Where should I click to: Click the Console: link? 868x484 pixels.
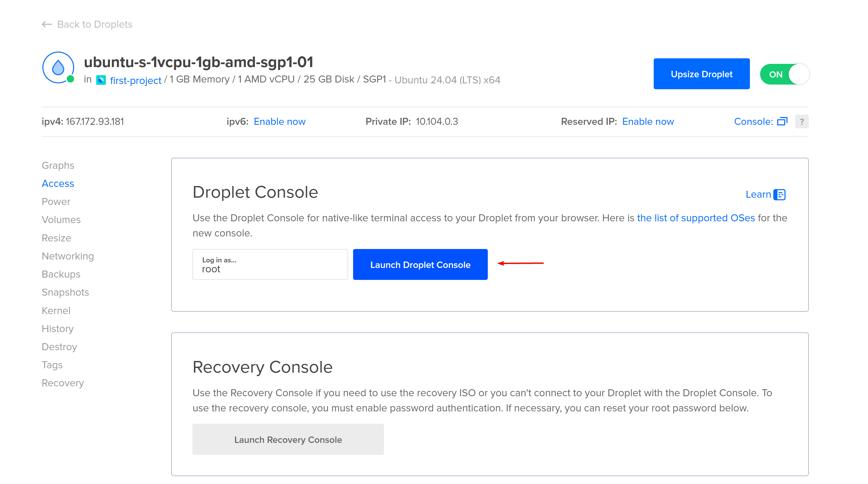click(x=753, y=121)
